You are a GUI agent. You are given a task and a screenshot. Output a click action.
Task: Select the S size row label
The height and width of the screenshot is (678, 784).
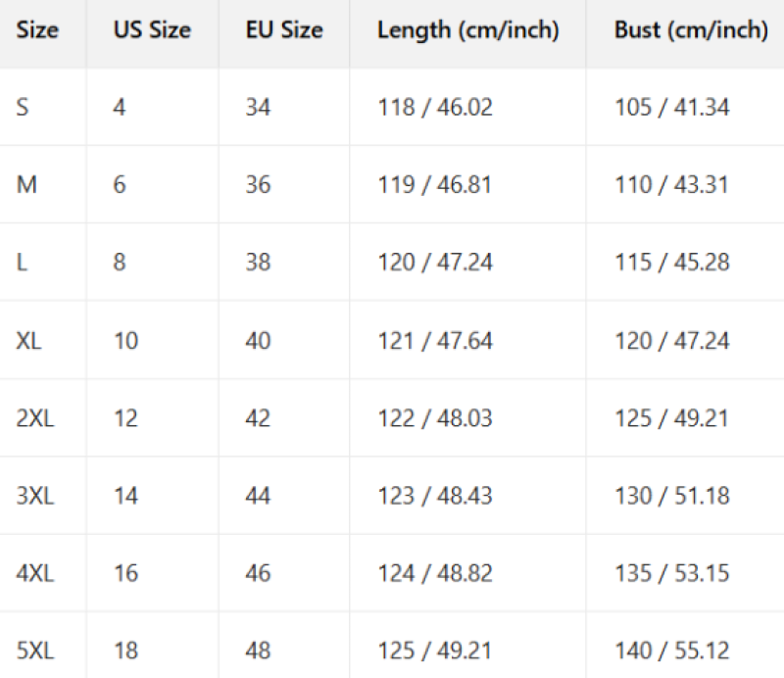(x=23, y=107)
